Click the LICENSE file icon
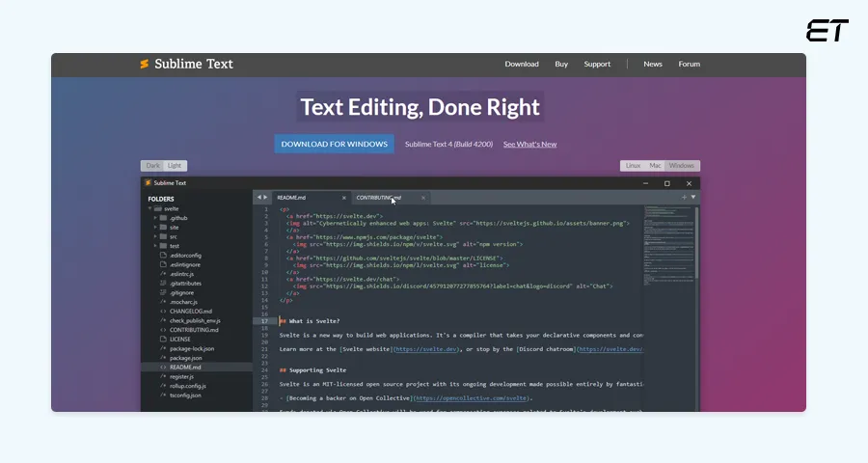The image size is (868, 463). tap(163, 339)
